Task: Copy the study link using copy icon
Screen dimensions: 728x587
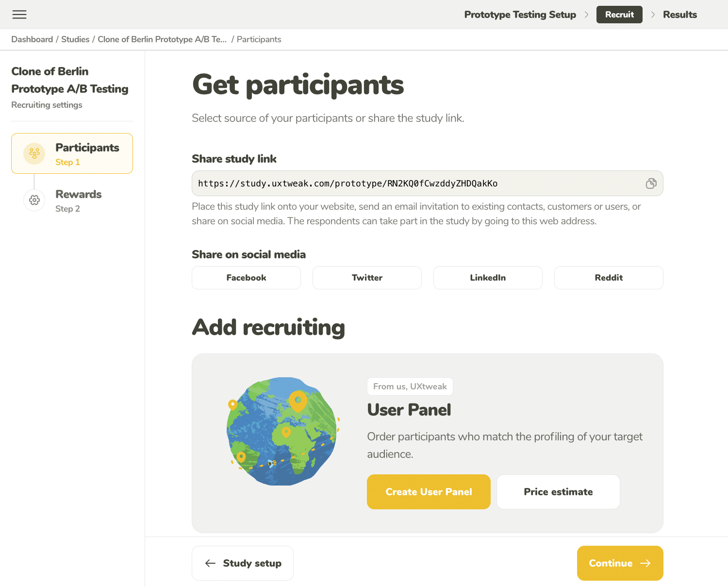Action: [651, 184]
